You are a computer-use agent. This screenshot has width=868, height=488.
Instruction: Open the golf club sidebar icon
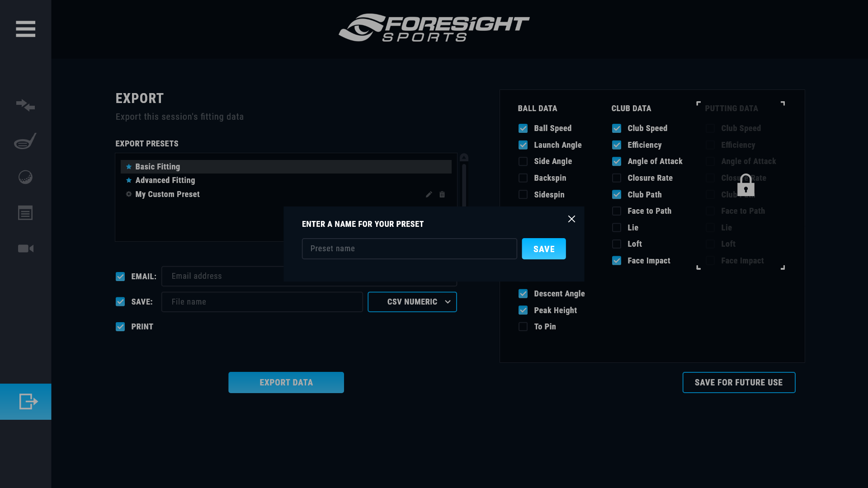25,141
